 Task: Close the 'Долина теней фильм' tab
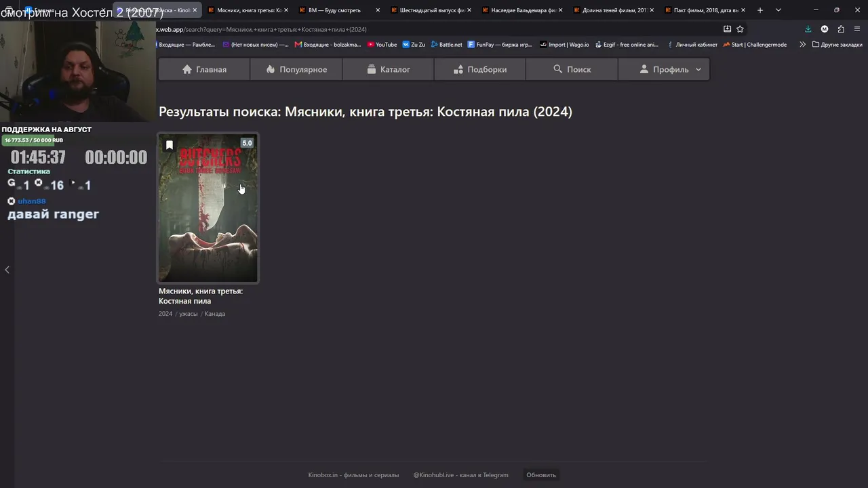(652, 10)
